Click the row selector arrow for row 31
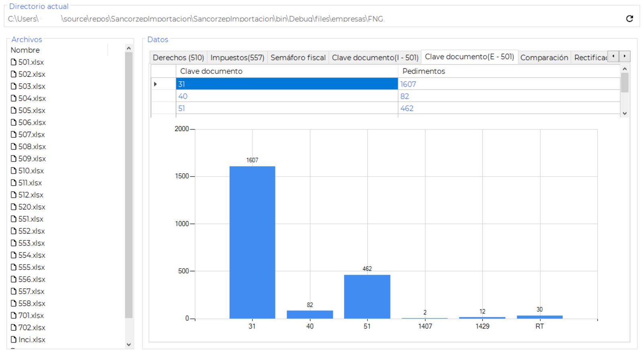Screen dimensions: 644x359 (x=156, y=84)
